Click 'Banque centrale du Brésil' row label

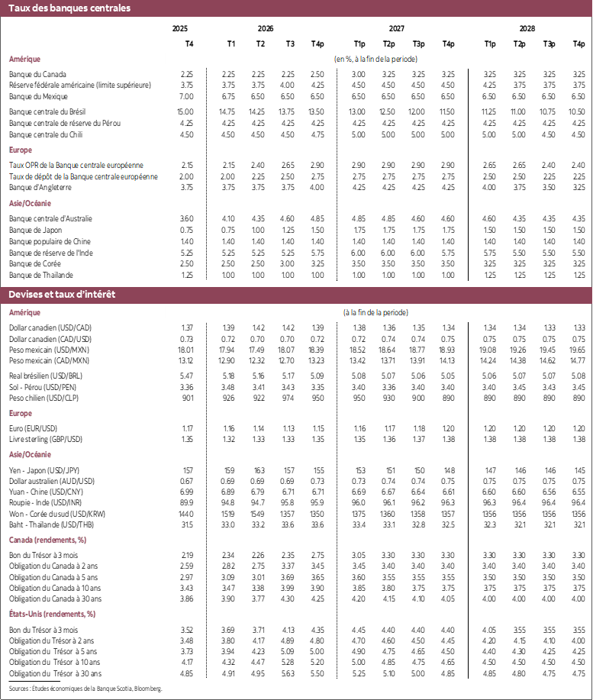pos(47,111)
